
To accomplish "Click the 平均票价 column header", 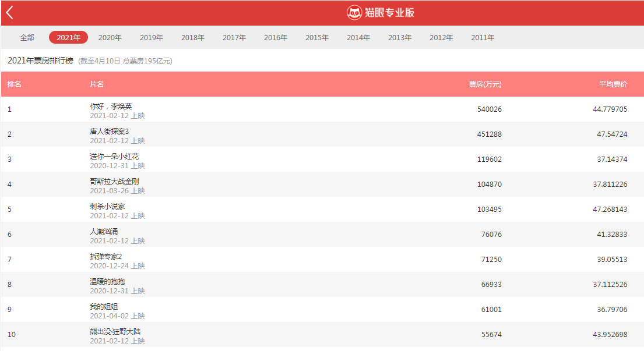I will click(613, 84).
